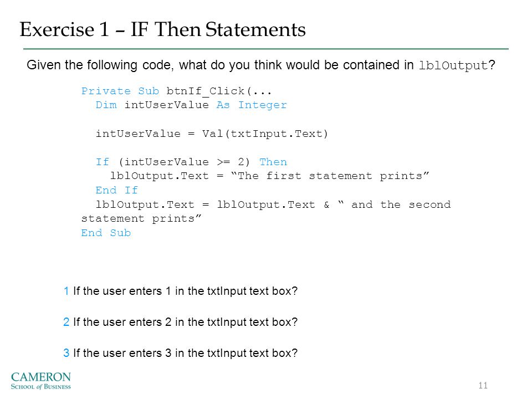Click the Then keyword in the code
Image resolution: width=532 pixels, height=399 pixels.
coord(273,162)
